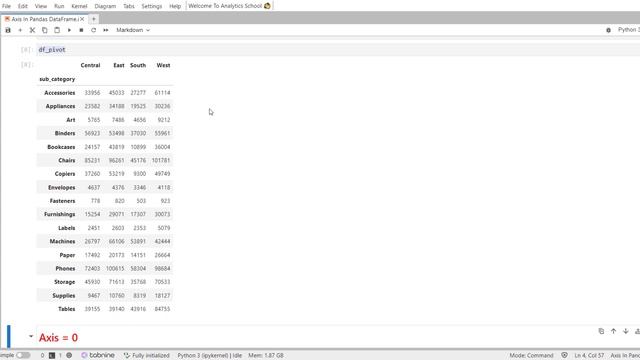640x360 pixels.
Task: Click the Copiers row label
Action: pos(65,174)
